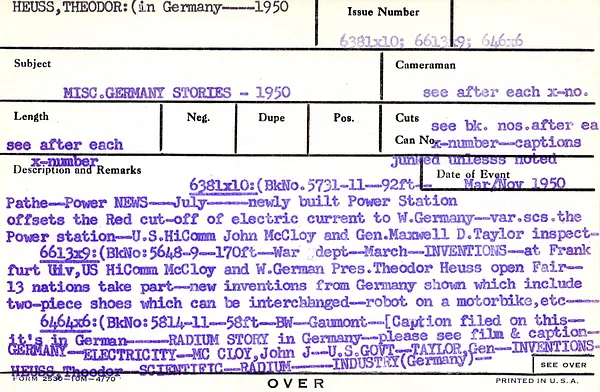This screenshot has height=392, width=600.
Task: Click issue number 6381x10 in the header
Action: point(369,41)
